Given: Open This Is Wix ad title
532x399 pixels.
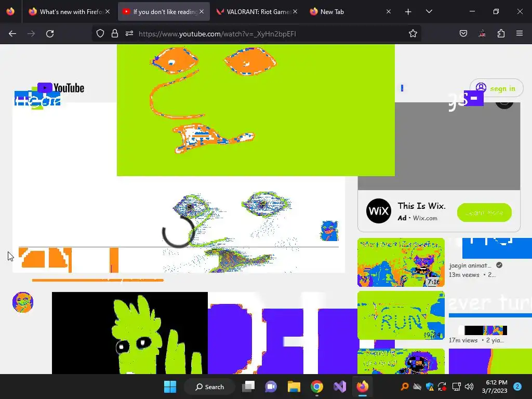Looking at the screenshot, I should click(421, 206).
